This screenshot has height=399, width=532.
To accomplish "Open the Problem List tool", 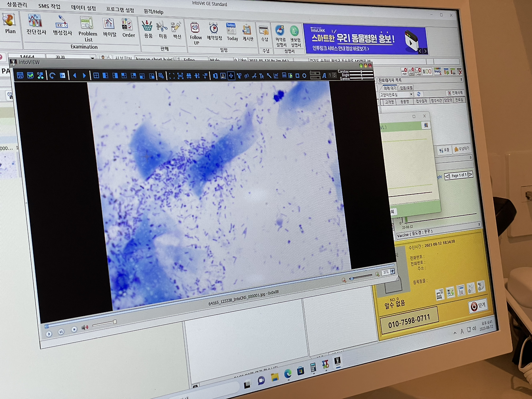I will tap(87, 29).
